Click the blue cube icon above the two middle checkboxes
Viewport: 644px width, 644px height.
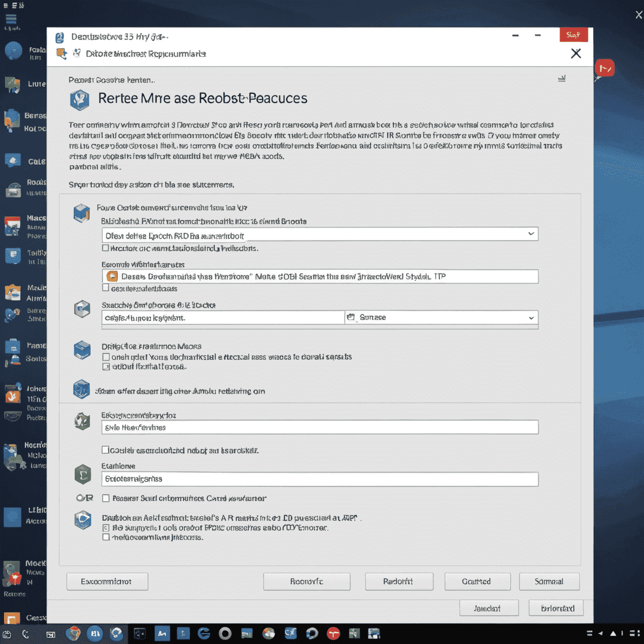(x=82, y=350)
